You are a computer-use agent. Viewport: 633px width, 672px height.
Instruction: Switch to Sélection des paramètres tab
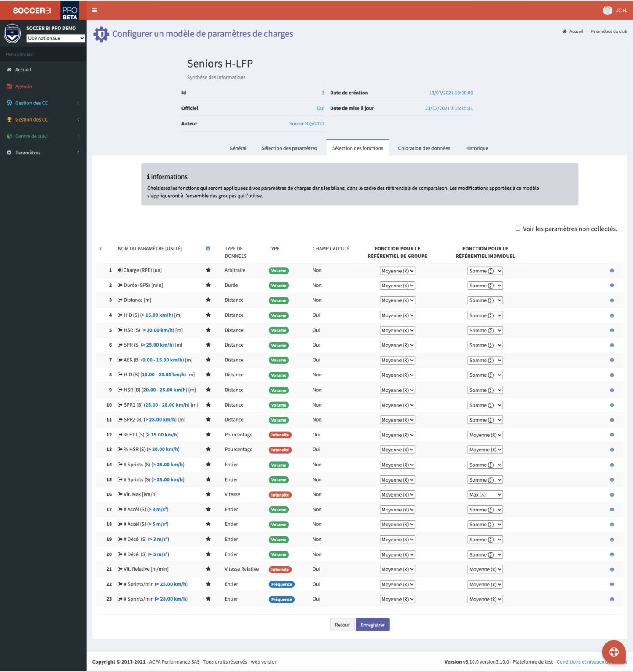pyautogui.click(x=289, y=148)
